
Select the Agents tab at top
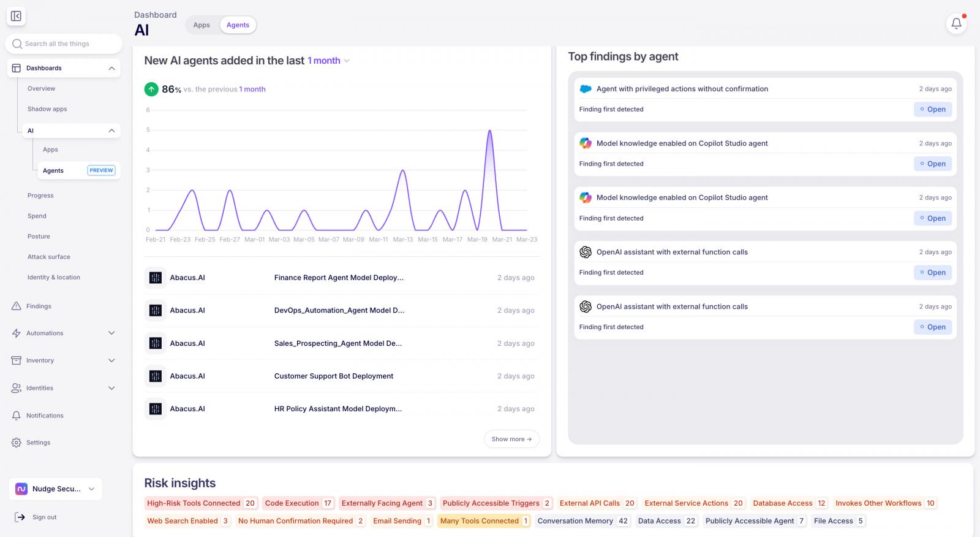click(238, 25)
